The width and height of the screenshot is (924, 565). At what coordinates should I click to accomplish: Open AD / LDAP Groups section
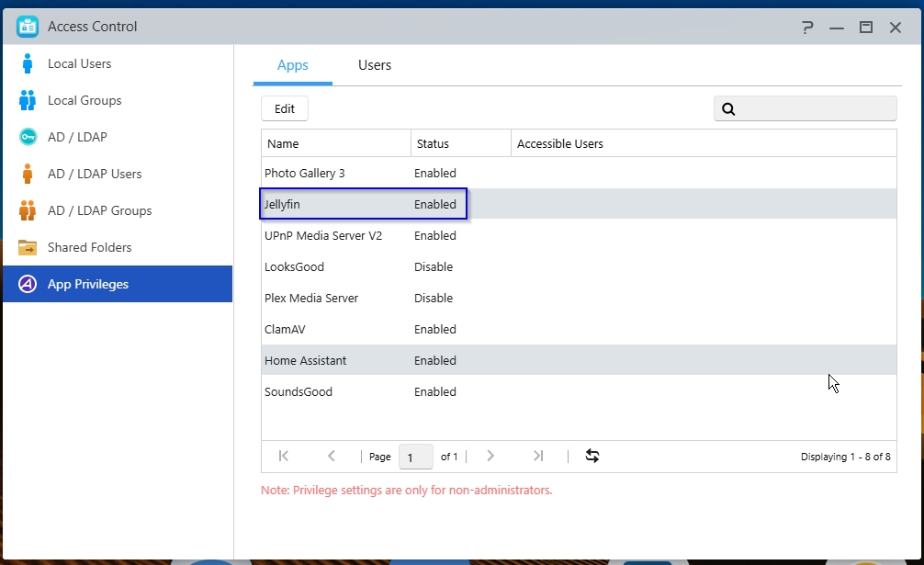[99, 211]
